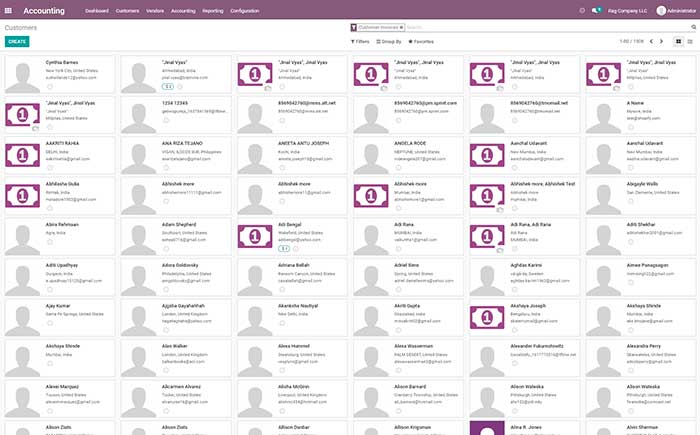Click avatar picture on Adam Shepherd card
The height and width of the screenshot is (435, 700).
coord(139,239)
